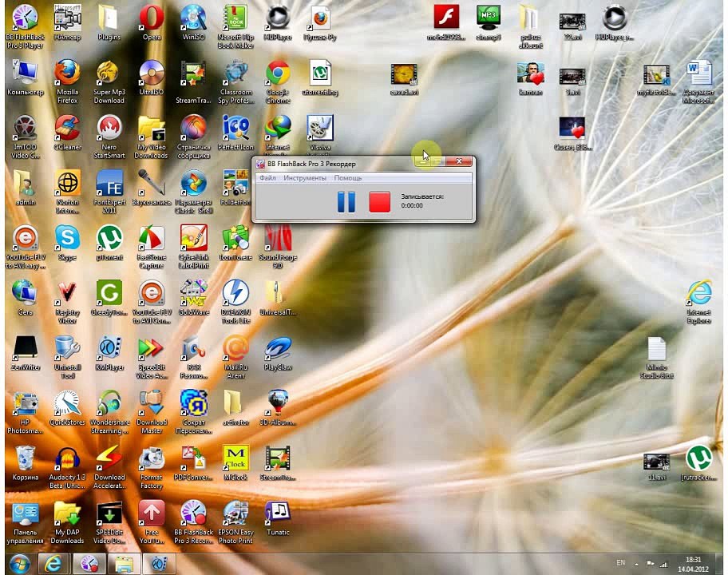The image size is (728, 575).
Task: Select the KMPlayer desktop icon
Action: tap(109, 353)
